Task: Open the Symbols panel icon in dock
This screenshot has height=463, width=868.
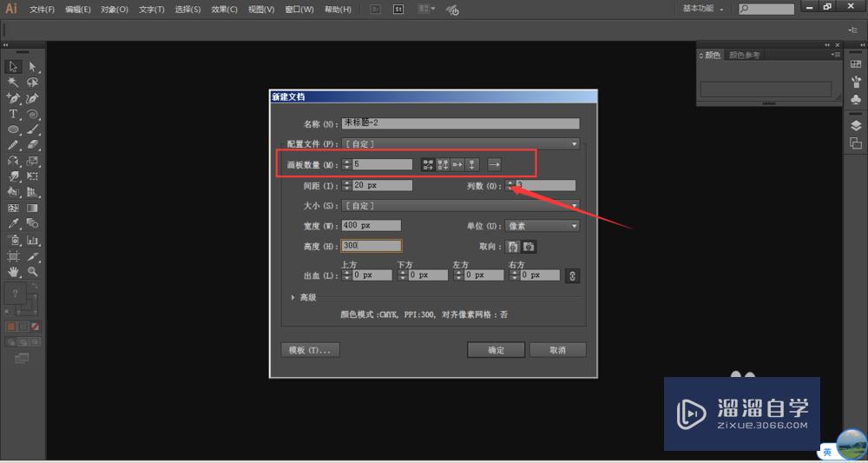Action: click(856, 100)
